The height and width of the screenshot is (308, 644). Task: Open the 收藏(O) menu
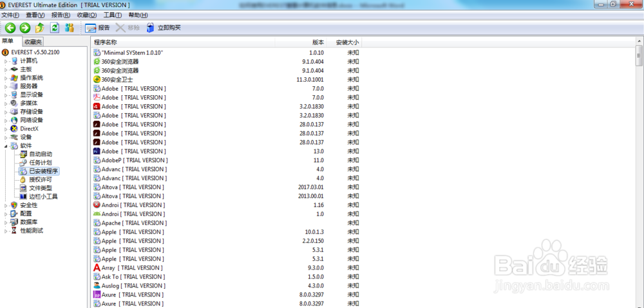coord(87,15)
